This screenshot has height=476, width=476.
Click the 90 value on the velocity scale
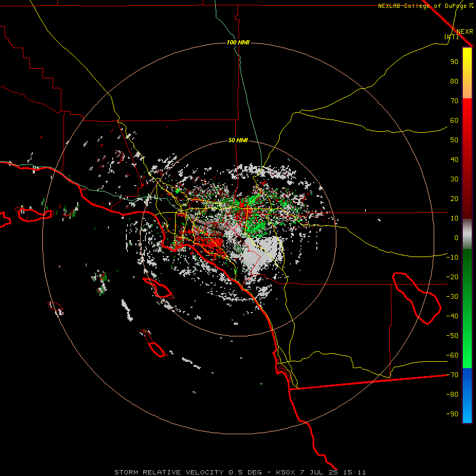[x=454, y=62]
